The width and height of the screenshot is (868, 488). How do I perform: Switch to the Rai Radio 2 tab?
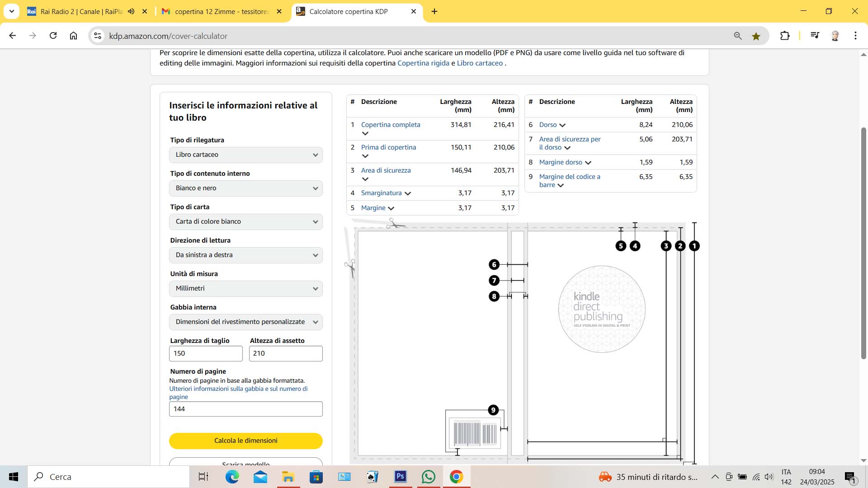[x=81, y=11]
